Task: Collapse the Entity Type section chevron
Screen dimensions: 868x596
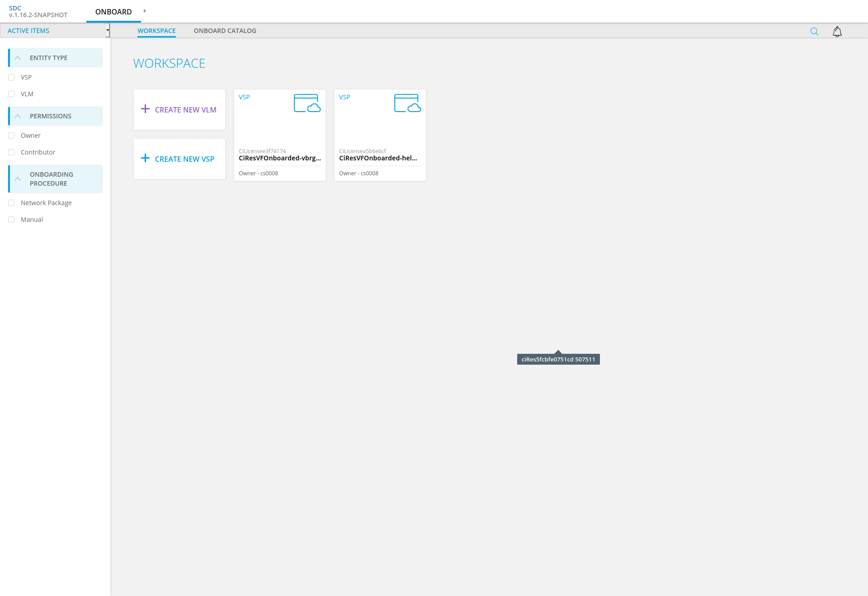Action: 18,58
